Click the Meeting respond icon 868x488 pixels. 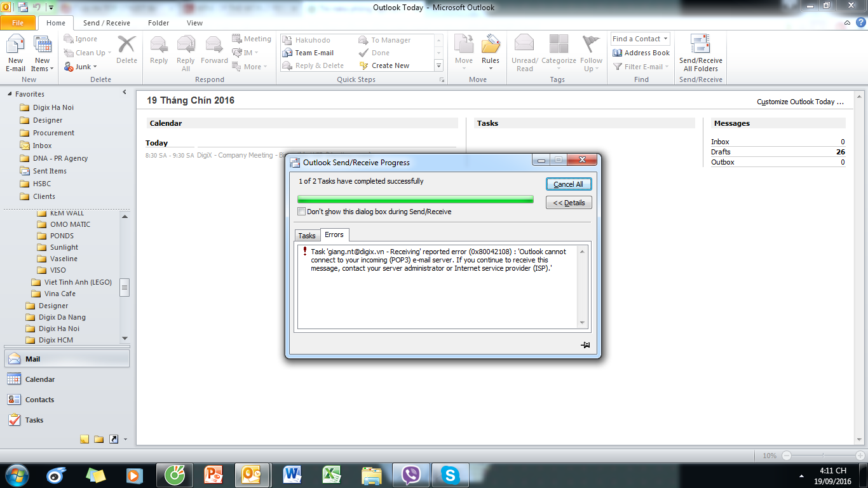(x=252, y=39)
